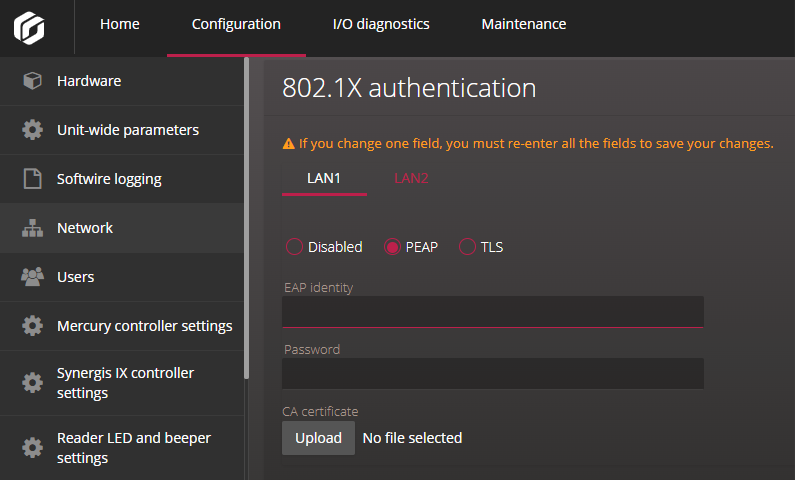Open Softwire logging section
The image size is (795, 480).
point(122,179)
